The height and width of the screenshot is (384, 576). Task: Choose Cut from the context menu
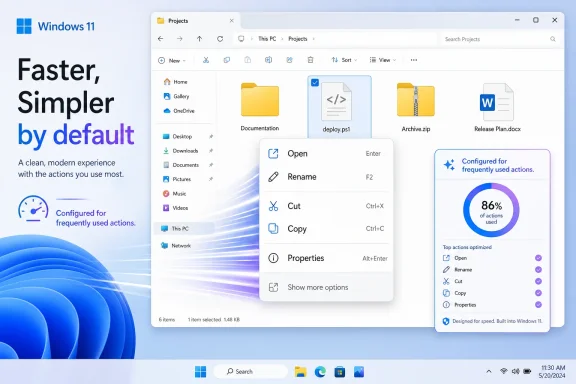point(326,206)
